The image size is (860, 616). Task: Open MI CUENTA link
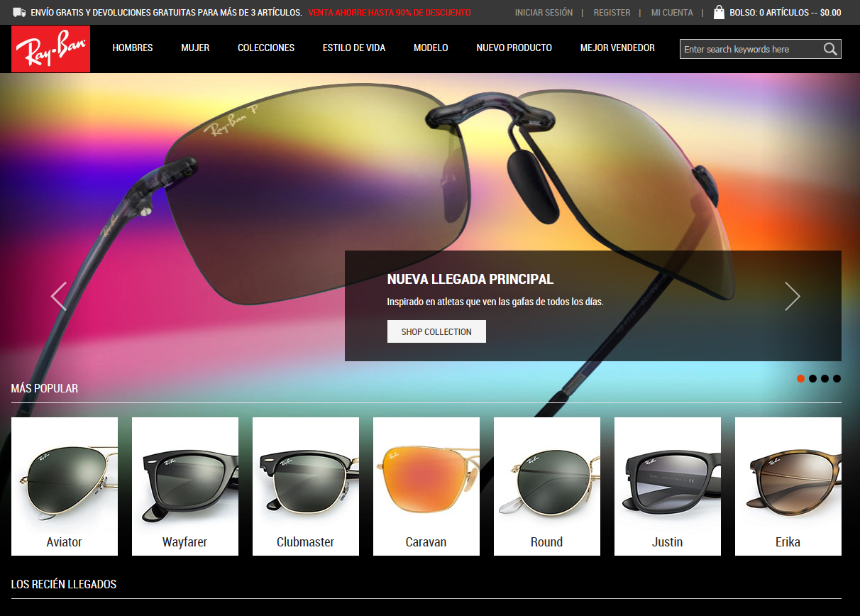coord(672,13)
